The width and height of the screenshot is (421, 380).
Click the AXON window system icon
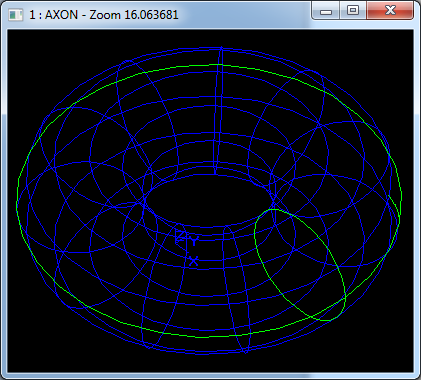[16, 15]
